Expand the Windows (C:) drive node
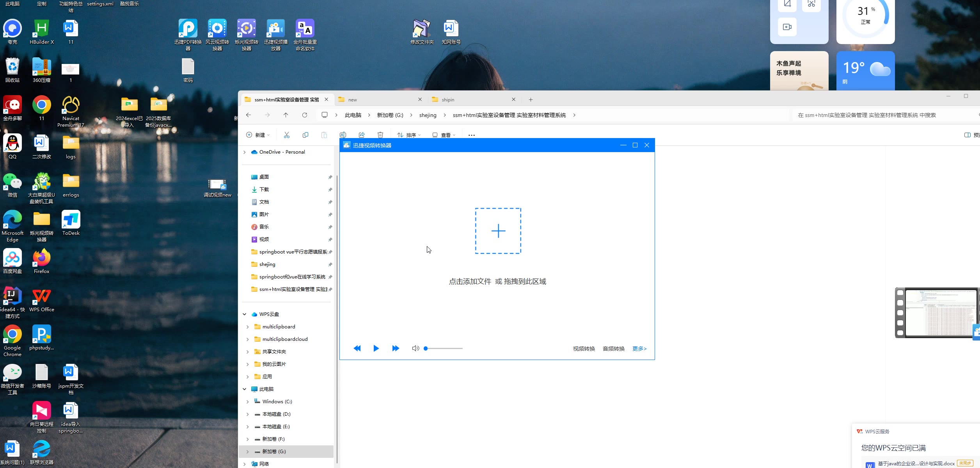The width and height of the screenshot is (980, 468). coord(247,401)
